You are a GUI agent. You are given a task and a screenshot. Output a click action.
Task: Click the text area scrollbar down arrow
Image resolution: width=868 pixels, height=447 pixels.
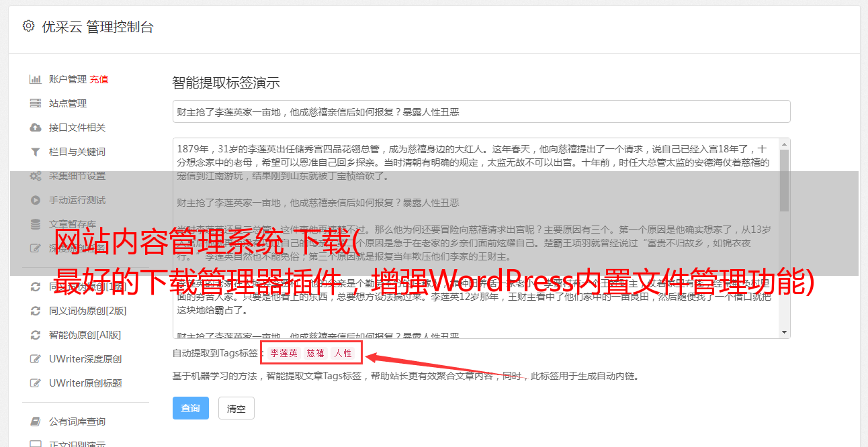[x=784, y=332]
